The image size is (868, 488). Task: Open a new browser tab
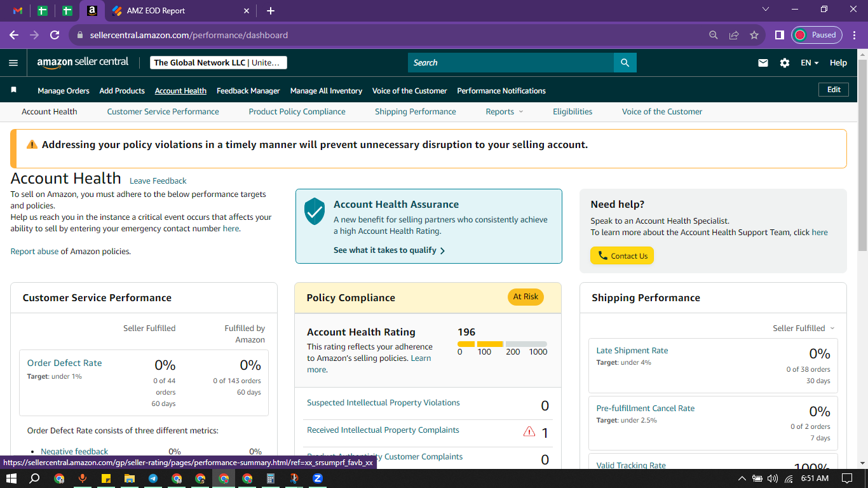click(x=271, y=11)
